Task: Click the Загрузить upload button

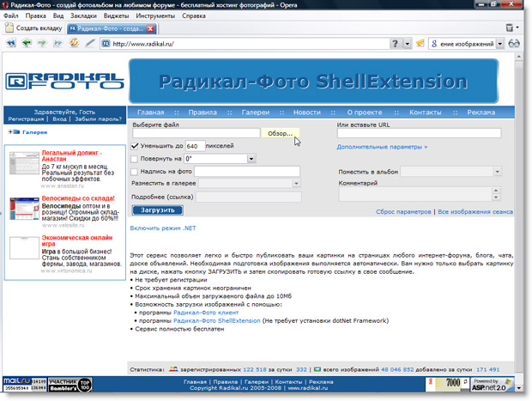Action: pyautogui.click(x=157, y=210)
